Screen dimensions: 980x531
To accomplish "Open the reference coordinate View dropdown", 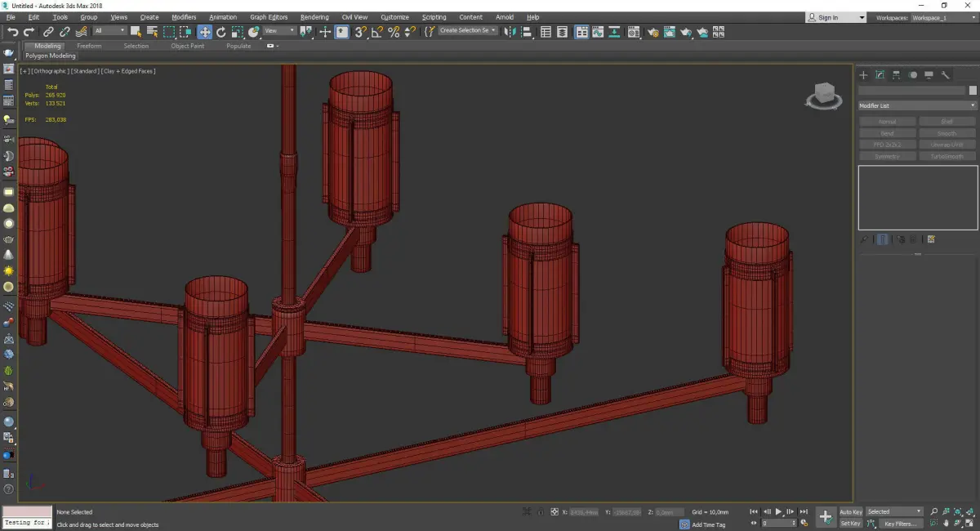I will pos(279,31).
